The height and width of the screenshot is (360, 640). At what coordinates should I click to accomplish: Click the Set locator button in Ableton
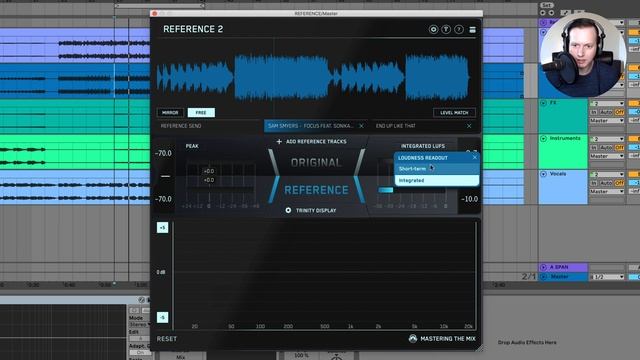click(x=547, y=5)
